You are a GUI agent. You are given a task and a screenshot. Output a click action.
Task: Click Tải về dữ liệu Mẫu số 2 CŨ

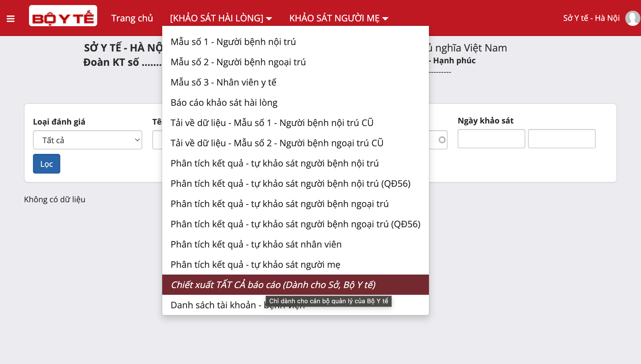[x=277, y=143]
